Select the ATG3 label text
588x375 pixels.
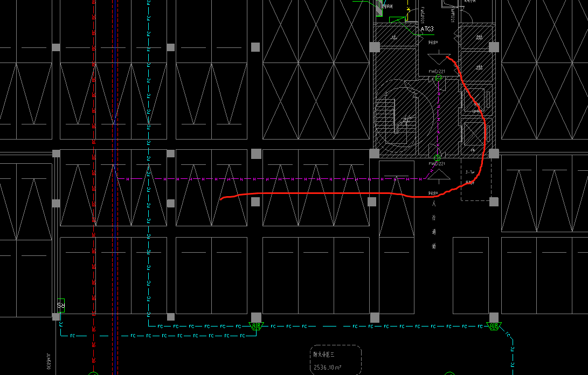pyautogui.click(x=427, y=29)
